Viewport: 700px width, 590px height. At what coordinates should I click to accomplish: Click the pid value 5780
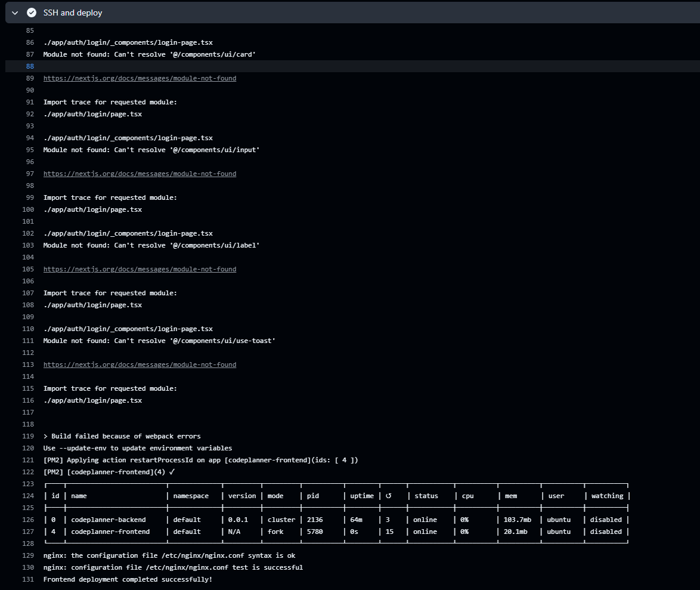pyautogui.click(x=315, y=532)
